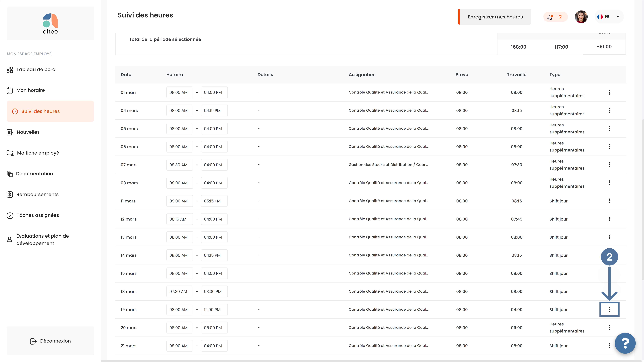Go to Documentation
This screenshot has width=644, height=362.
[34, 174]
